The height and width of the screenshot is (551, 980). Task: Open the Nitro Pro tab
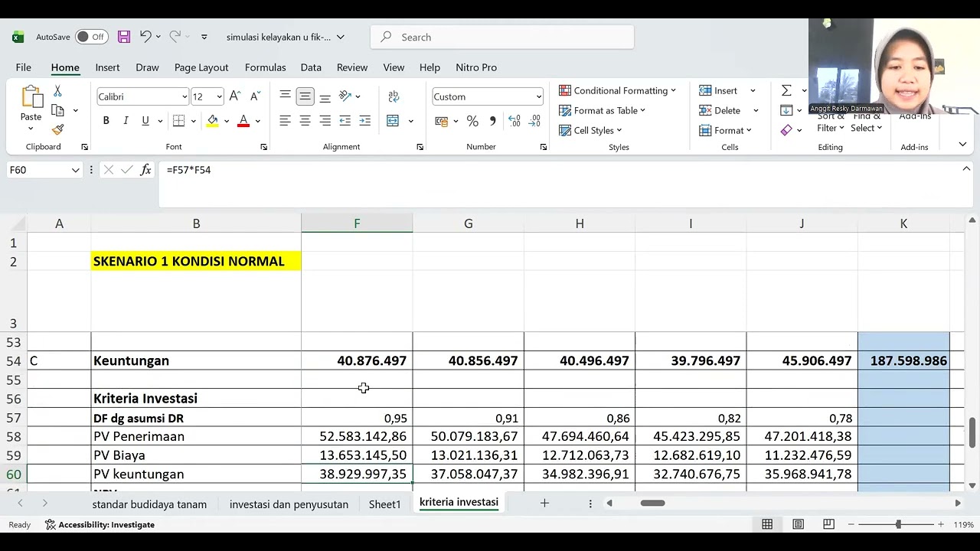coord(476,67)
